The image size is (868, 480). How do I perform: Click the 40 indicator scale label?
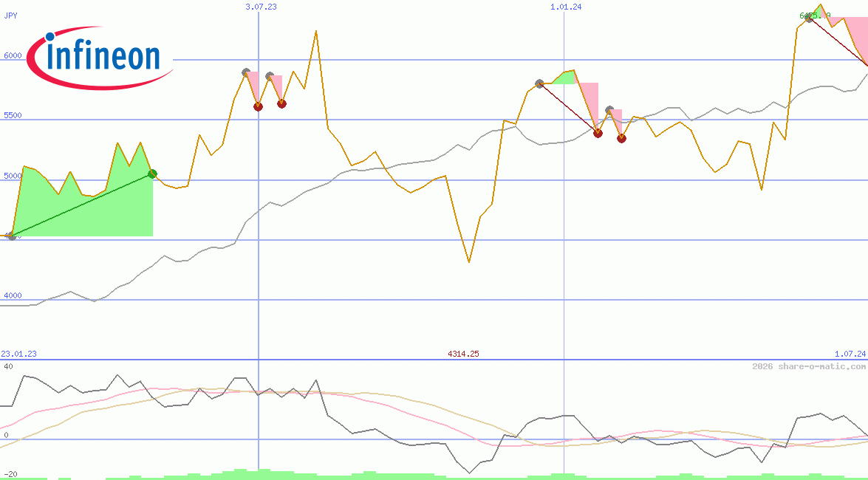click(7, 365)
